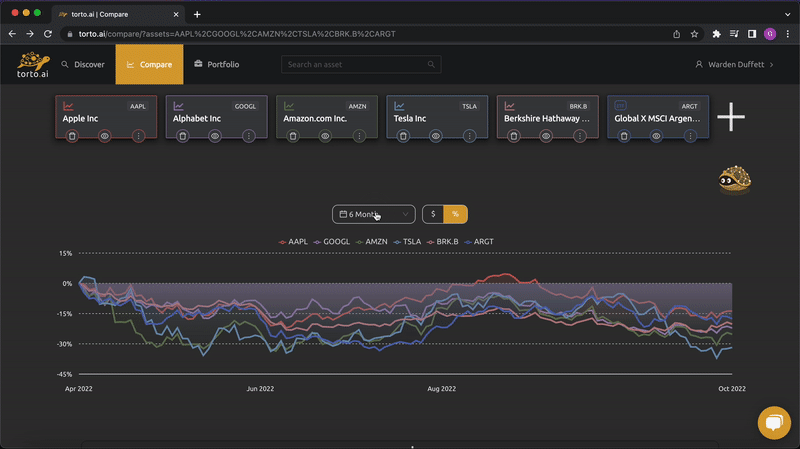Open the Portfolio tab

217,64
